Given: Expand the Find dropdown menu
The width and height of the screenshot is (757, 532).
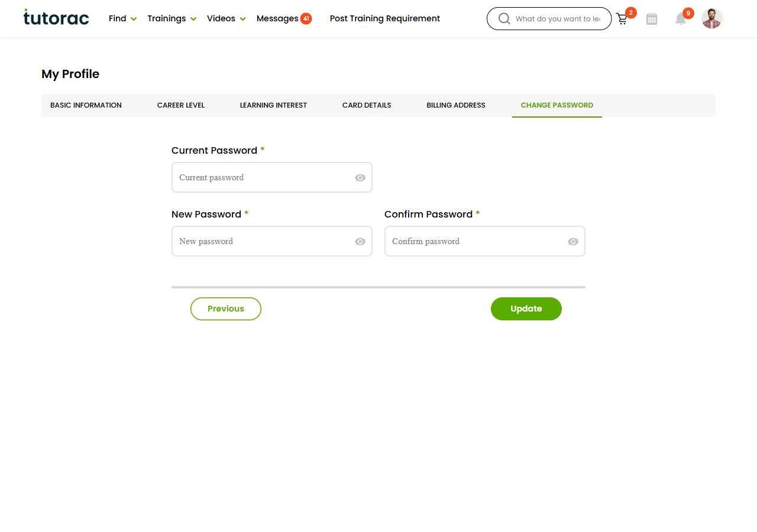Looking at the screenshot, I should (x=122, y=18).
